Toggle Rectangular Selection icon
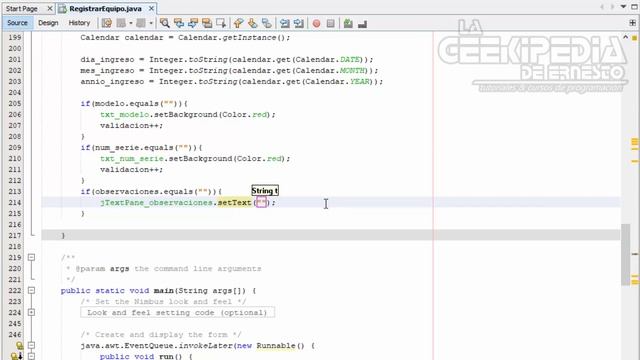This screenshot has width=640, height=360. (x=221, y=23)
